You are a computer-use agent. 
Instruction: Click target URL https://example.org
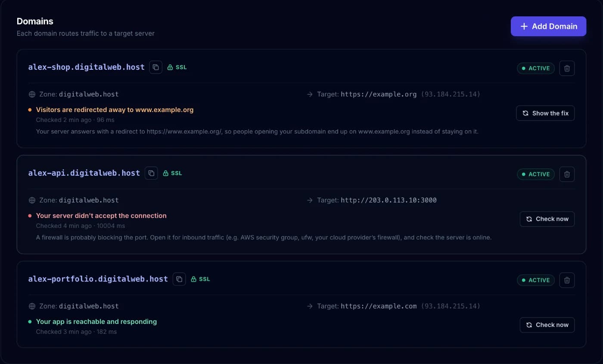tap(379, 94)
